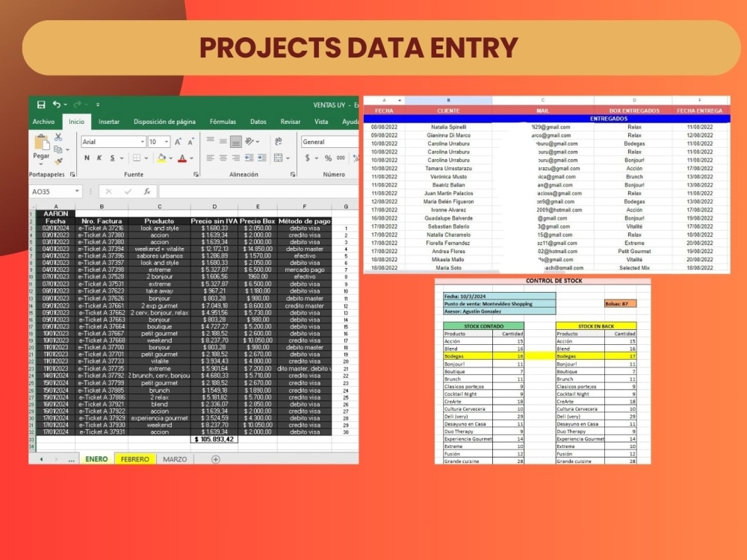Open the Fuente dialog launcher
This screenshot has height=560, width=747.
pyautogui.click(x=196, y=175)
